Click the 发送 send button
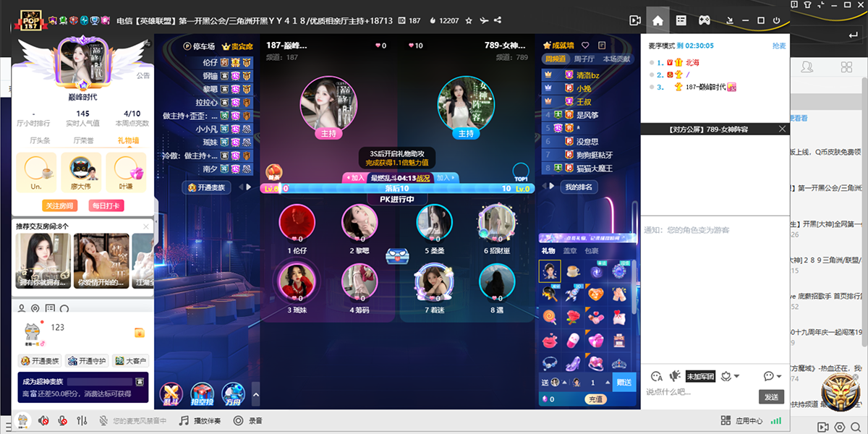 pyautogui.click(x=772, y=396)
